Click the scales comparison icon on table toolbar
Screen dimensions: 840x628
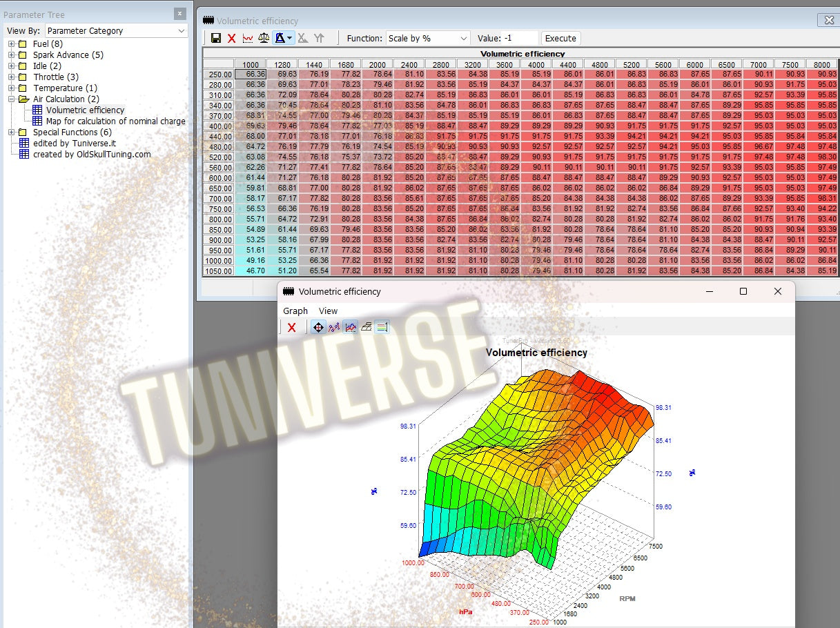[263, 38]
